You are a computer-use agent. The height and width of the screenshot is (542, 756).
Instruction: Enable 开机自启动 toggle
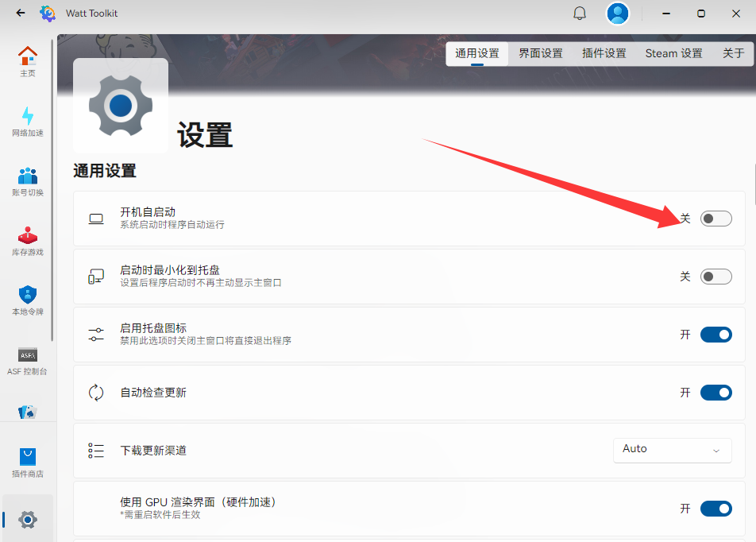[716, 219]
